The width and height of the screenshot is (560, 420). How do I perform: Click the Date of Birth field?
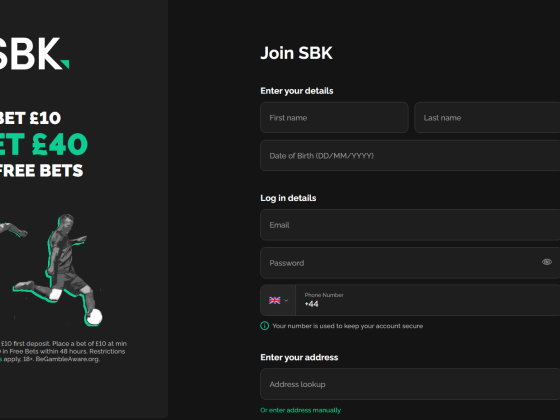(x=410, y=155)
